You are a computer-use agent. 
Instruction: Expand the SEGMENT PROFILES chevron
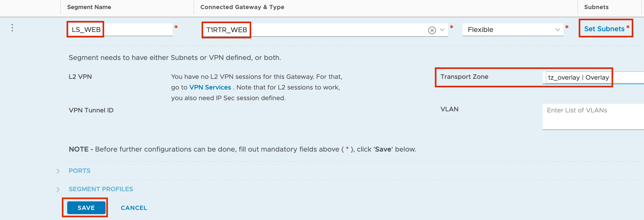click(x=58, y=189)
